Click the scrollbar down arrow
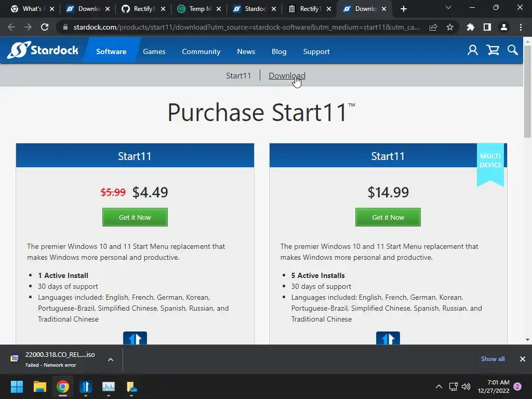The image size is (532, 399). point(527,340)
